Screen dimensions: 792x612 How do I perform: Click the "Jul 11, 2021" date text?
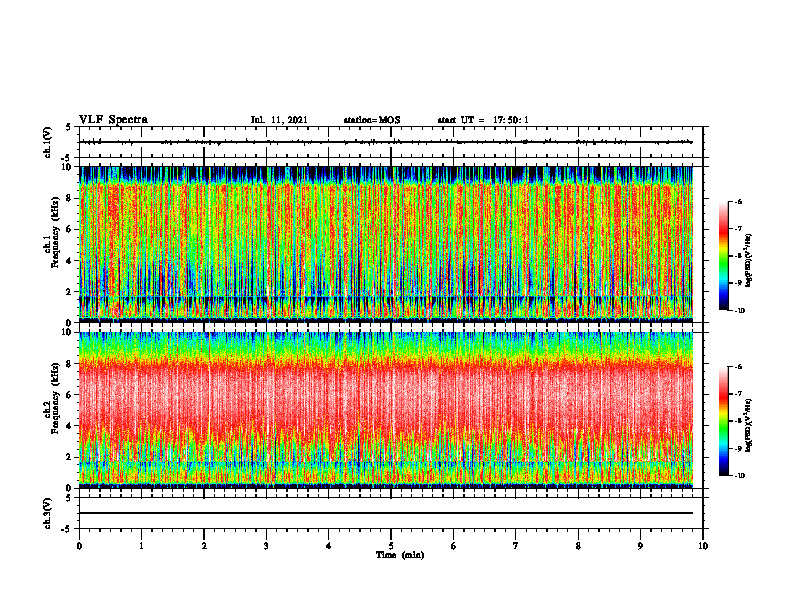pyautogui.click(x=279, y=120)
